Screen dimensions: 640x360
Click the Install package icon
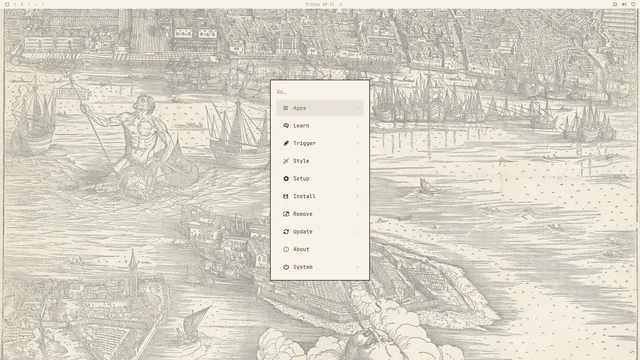pyautogui.click(x=286, y=196)
